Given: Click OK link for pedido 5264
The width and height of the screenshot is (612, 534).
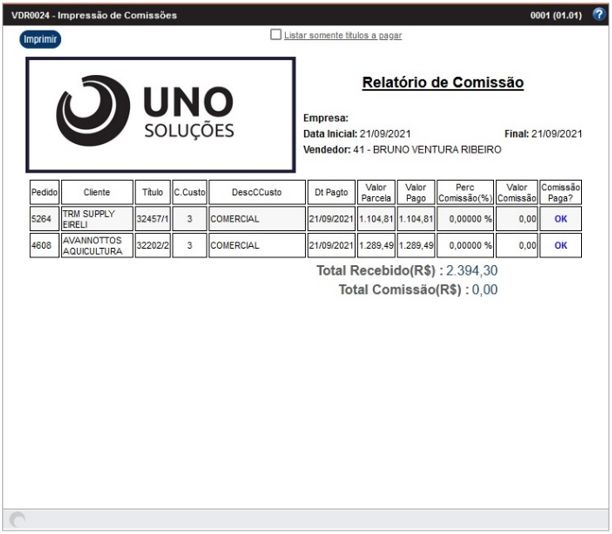Looking at the screenshot, I should tap(560, 219).
